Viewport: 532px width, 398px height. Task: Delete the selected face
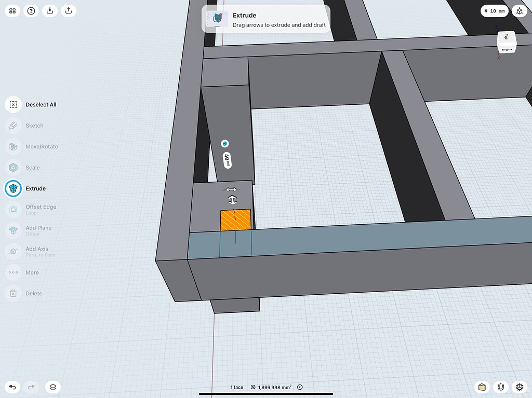(x=29, y=293)
